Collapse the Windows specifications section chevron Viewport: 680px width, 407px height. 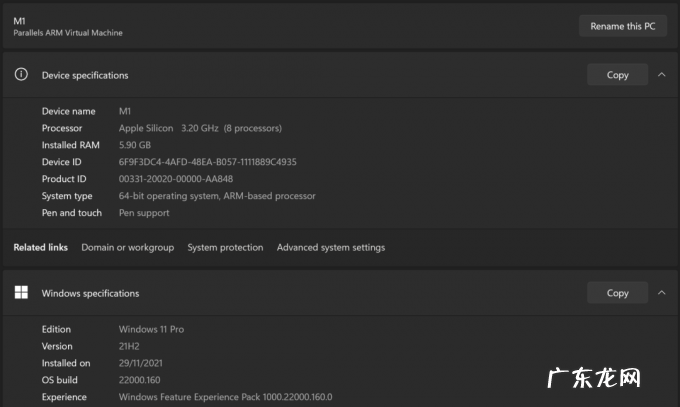coord(661,293)
